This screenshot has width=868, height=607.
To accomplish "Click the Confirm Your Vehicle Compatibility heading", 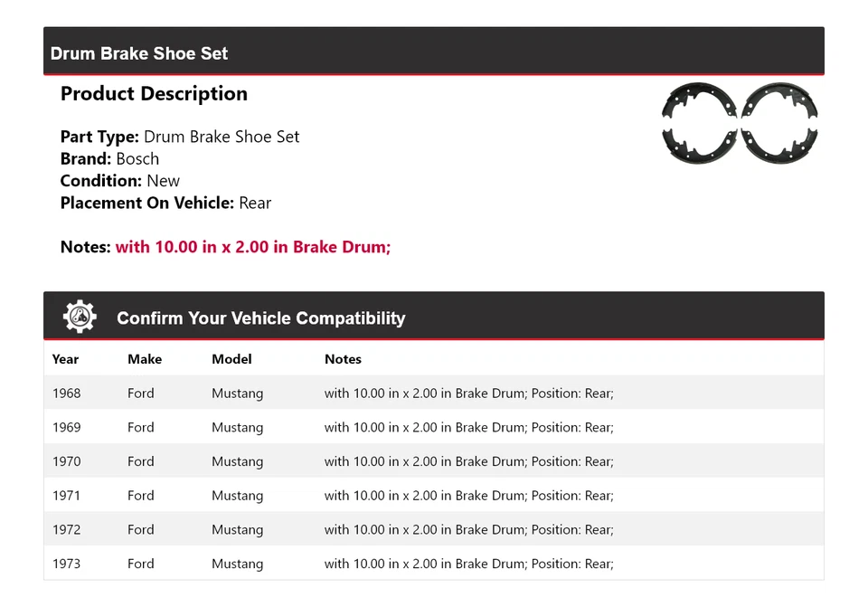I will click(260, 318).
